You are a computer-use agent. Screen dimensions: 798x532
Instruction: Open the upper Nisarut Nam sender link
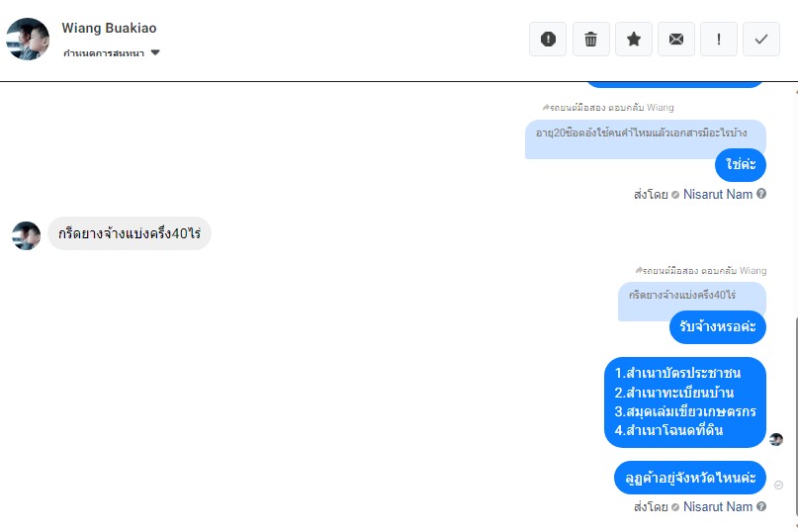[x=718, y=194]
